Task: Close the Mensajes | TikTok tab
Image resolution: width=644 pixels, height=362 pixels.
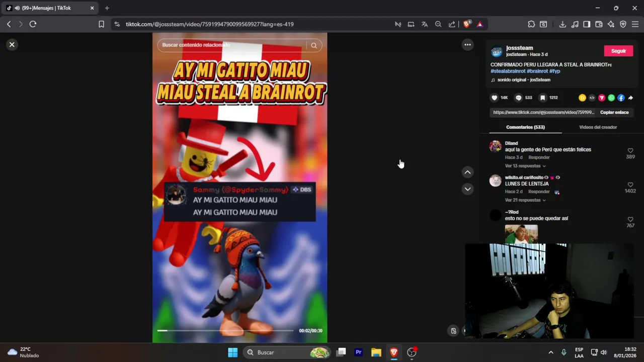Action: point(92,8)
